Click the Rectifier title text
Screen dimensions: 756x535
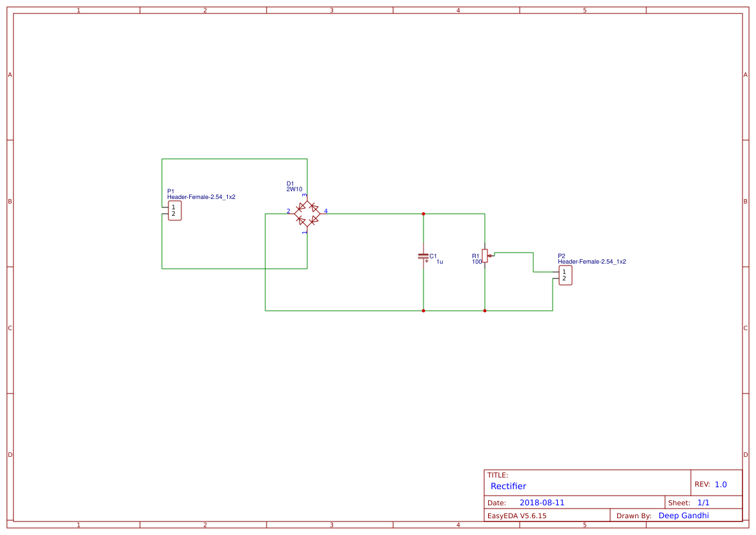508,486
